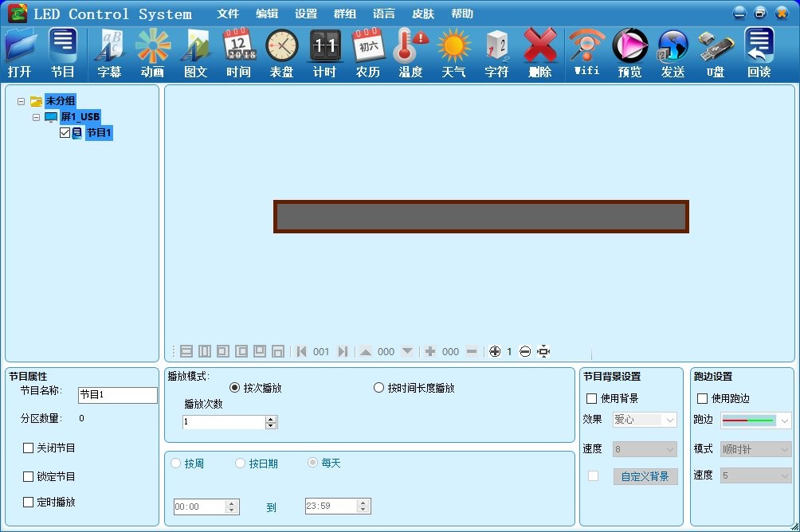This screenshot has height=532, width=800.
Task: Open the 语言 menu
Action: (x=383, y=13)
